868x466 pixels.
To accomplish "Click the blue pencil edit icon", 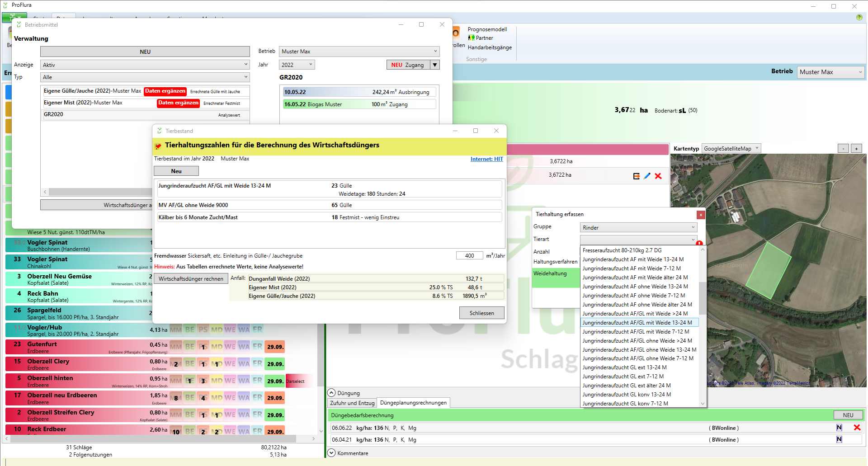I will tap(647, 176).
